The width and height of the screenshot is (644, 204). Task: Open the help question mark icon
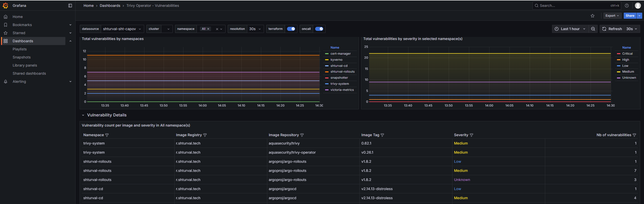tap(627, 6)
